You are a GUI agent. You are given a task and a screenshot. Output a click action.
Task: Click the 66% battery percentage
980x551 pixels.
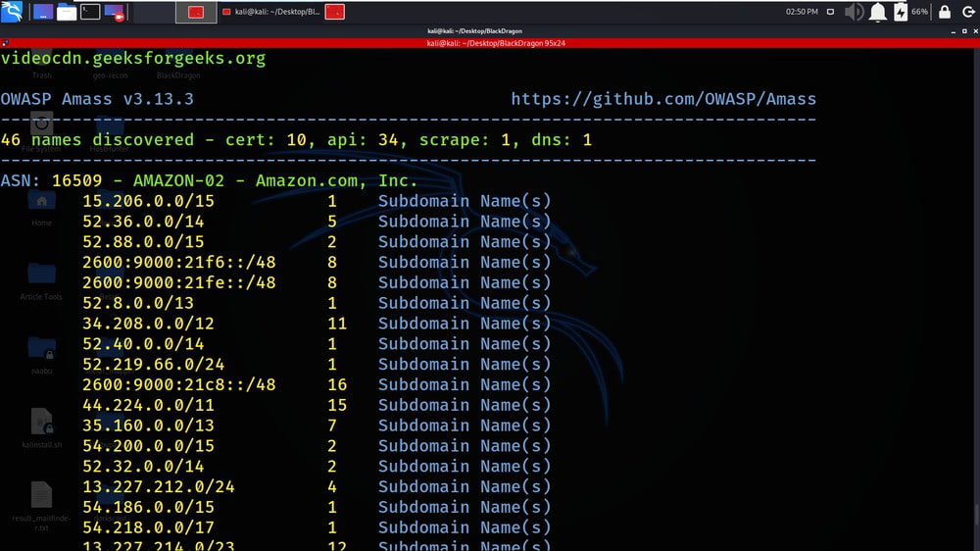[x=919, y=12]
